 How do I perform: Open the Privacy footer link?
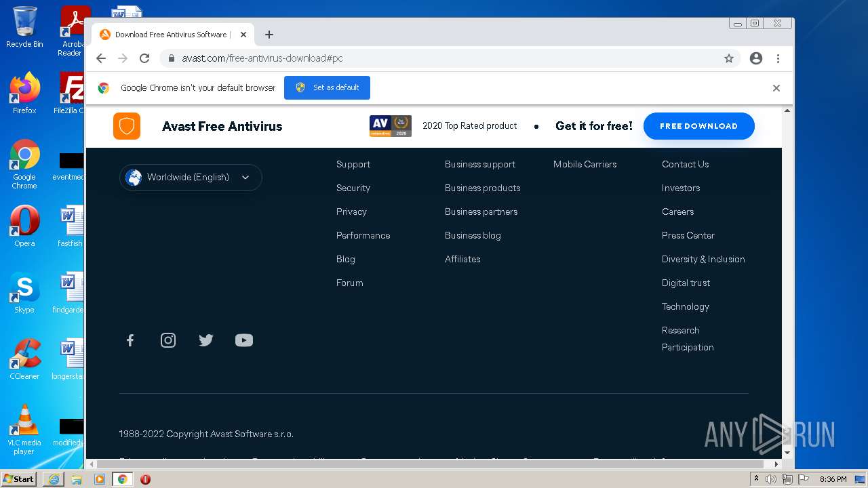[x=351, y=211]
